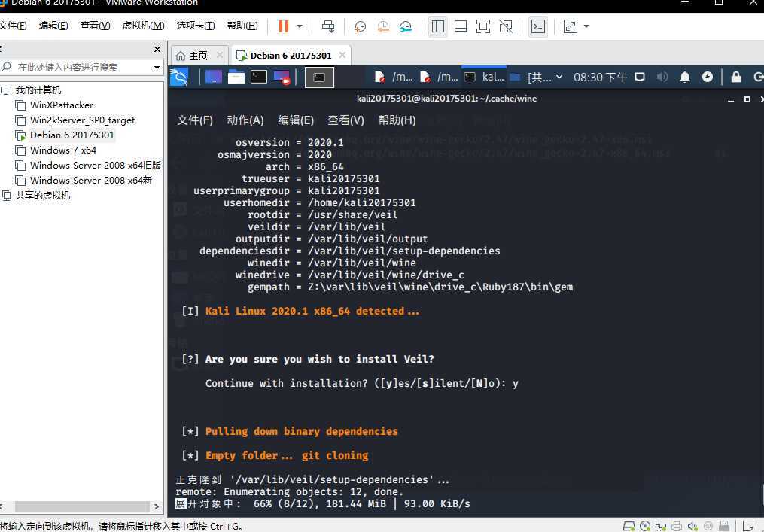
Task: Expand the taskbar window list chevron
Action: tap(559, 77)
